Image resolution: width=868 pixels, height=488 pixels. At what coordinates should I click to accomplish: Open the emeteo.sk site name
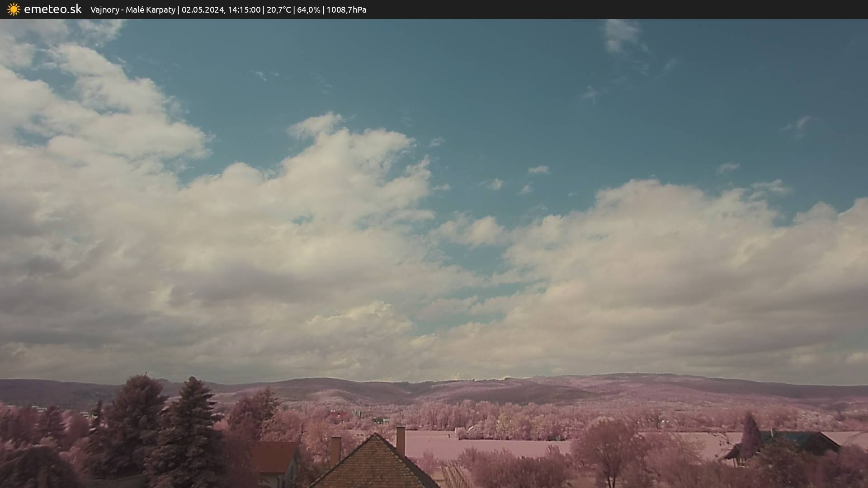[x=52, y=9]
